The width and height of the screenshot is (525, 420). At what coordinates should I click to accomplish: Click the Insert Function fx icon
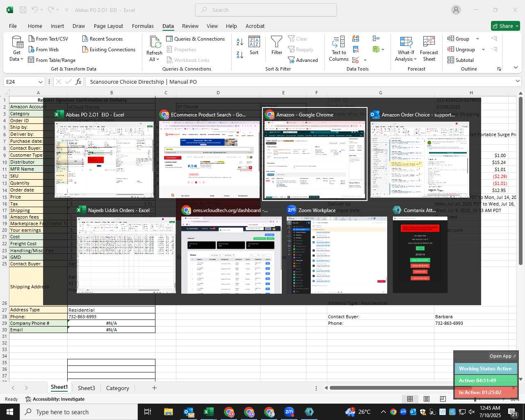pos(78,82)
